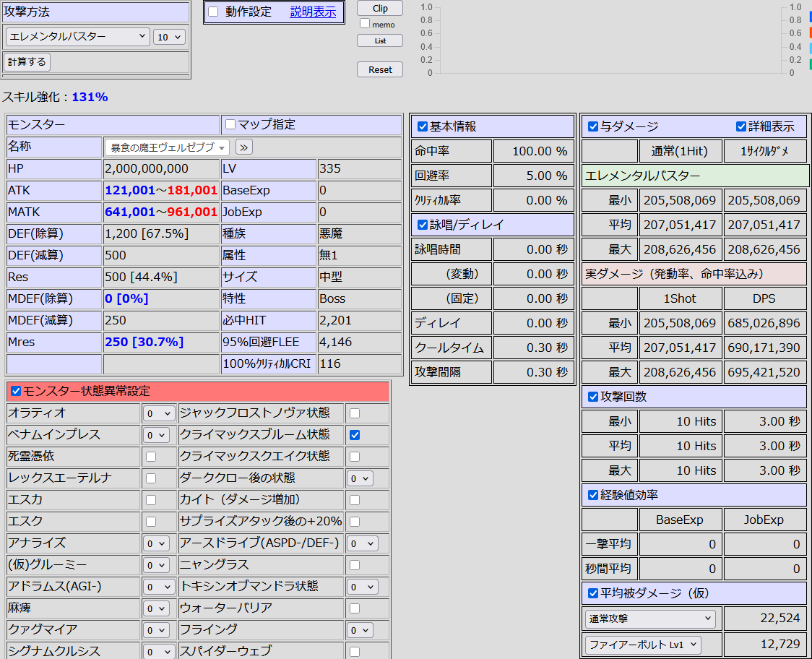Click the List button
This screenshot has height=659, width=812.
[380, 41]
